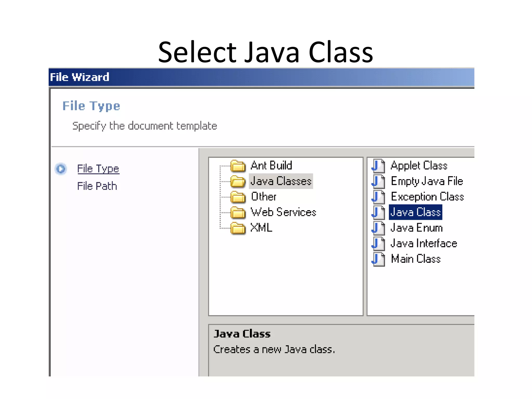Choose the Java Enum template label
The width and height of the screenshot is (532, 399).
pos(416,228)
